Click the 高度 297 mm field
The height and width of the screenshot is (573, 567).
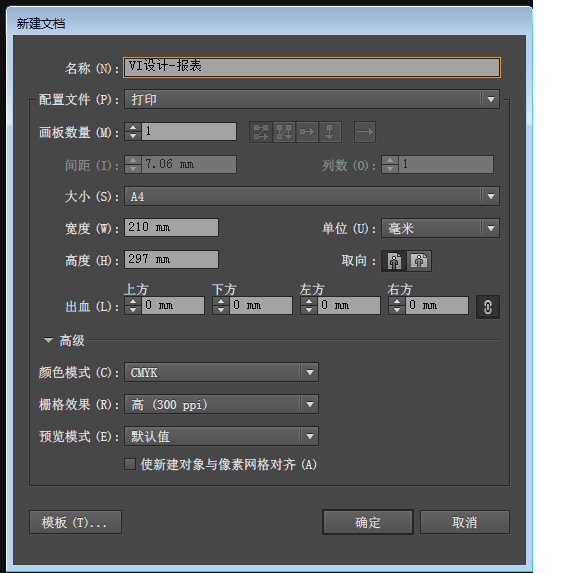click(171, 259)
